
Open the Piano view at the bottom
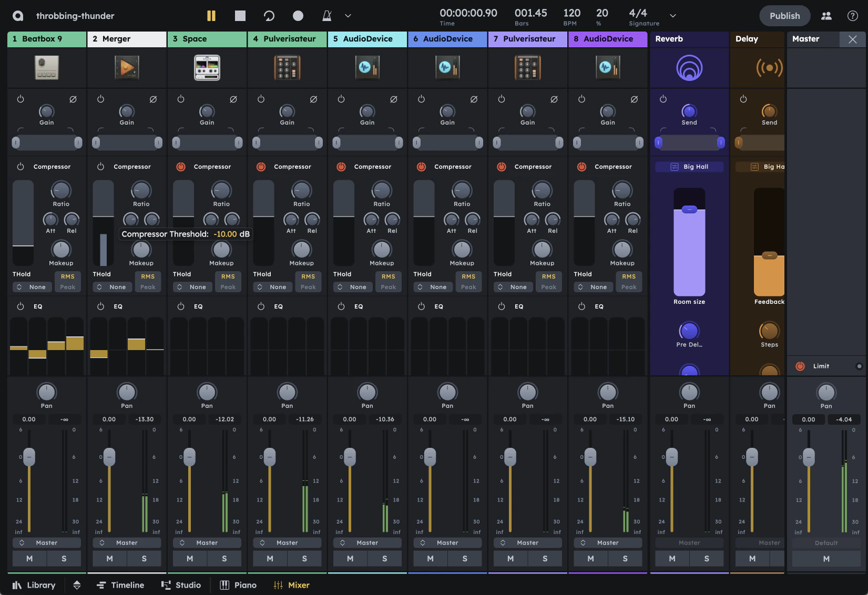(238, 584)
